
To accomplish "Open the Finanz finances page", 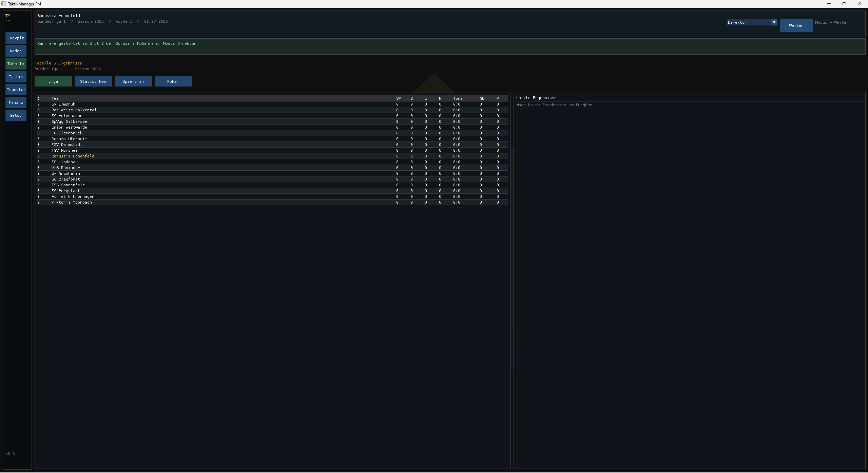I will coord(16,102).
